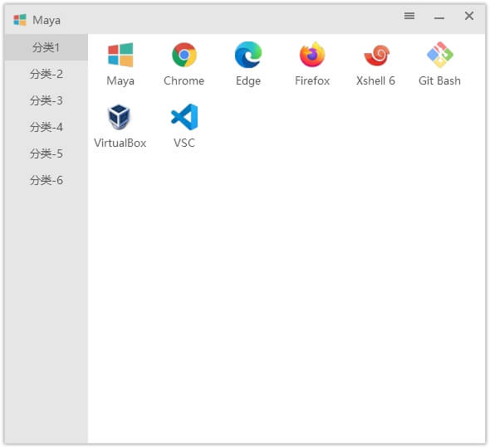The height and width of the screenshot is (448, 490).
Task: Switch to the 分类-6 category
Action: pos(46,180)
